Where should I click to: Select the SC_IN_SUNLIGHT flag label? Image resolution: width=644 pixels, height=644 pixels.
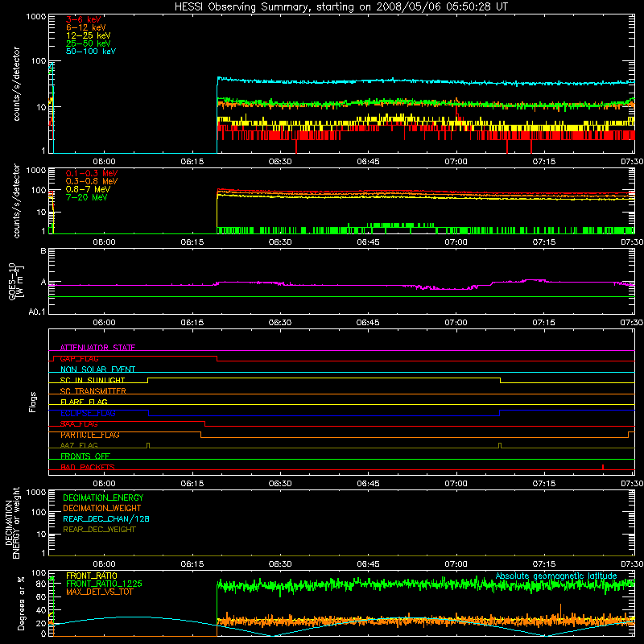coord(93,380)
